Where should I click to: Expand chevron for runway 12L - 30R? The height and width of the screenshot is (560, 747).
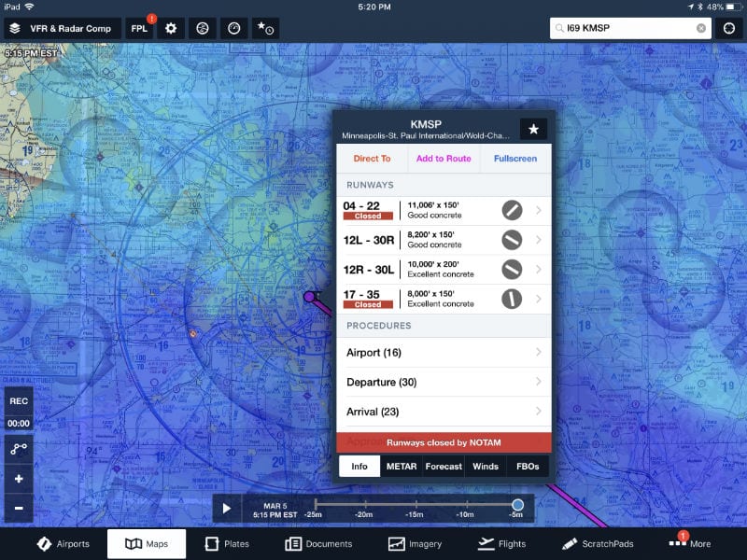(x=539, y=240)
